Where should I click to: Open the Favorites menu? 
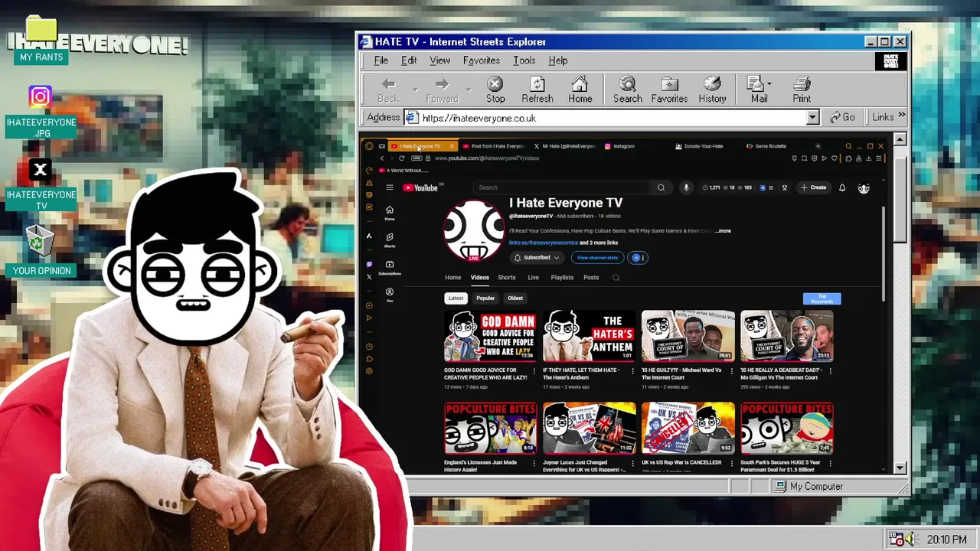click(481, 60)
